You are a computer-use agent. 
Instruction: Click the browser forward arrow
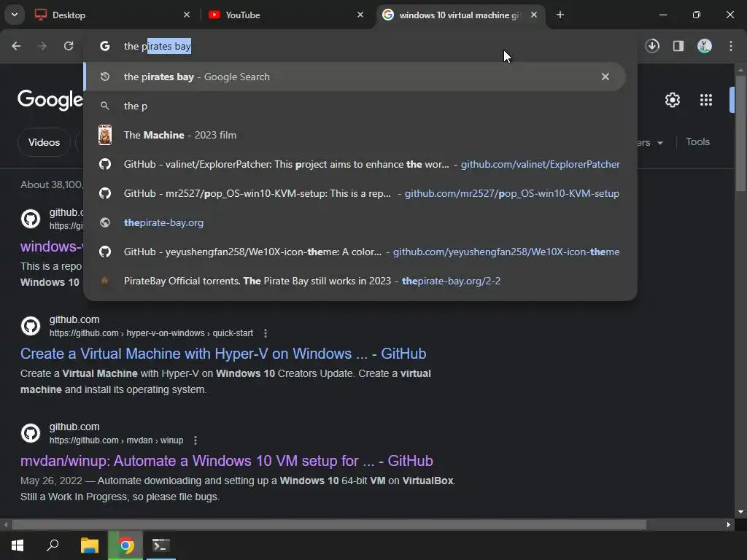pos(42,46)
